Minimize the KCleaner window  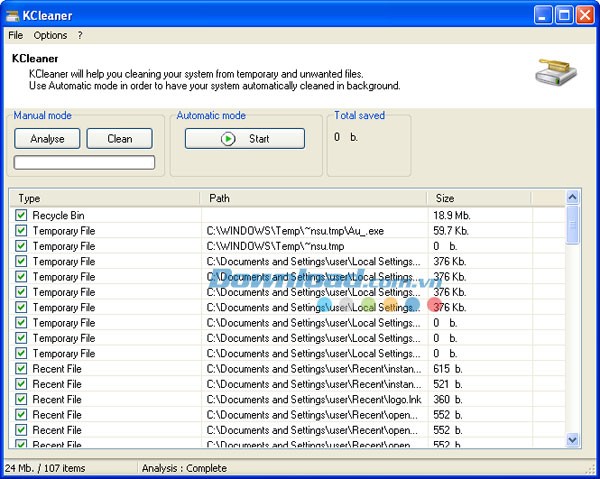click(x=545, y=15)
